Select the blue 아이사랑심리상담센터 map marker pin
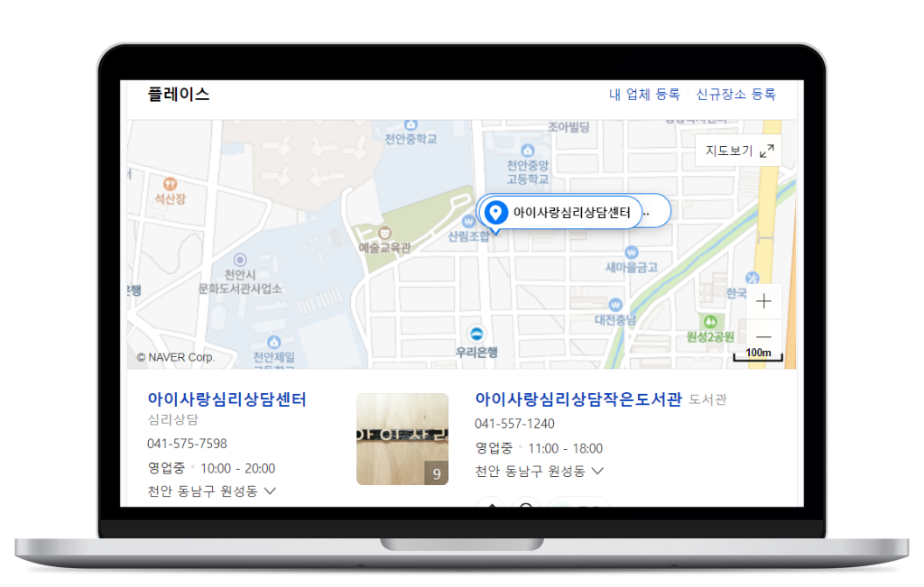This screenshot has height=587, width=924. tap(495, 213)
